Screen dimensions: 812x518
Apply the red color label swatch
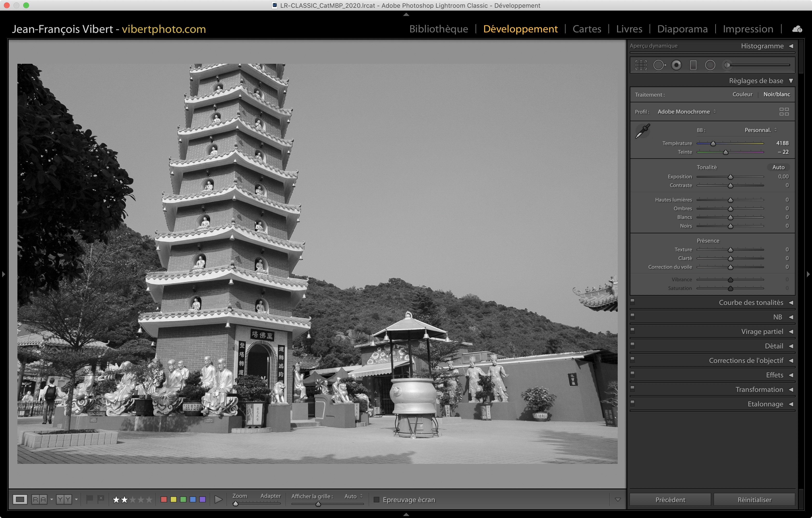tap(164, 499)
